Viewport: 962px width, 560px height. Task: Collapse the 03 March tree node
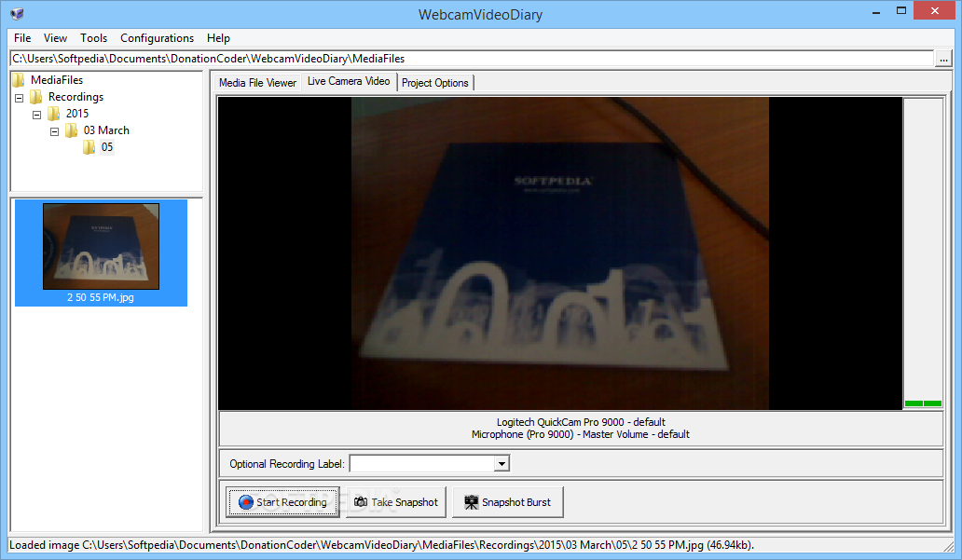pyautogui.click(x=55, y=131)
